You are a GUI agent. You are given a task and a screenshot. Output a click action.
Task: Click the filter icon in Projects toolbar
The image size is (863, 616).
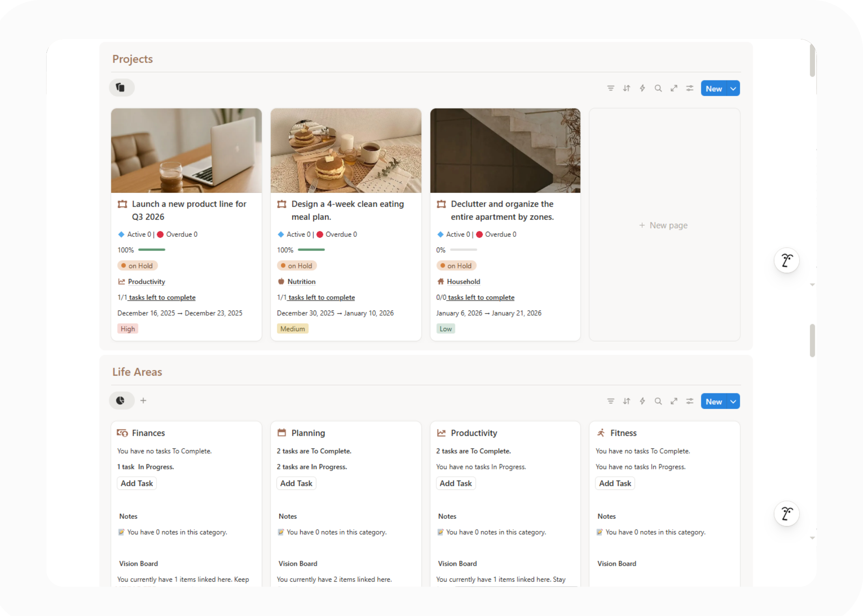pyautogui.click(x=611, y=88)
